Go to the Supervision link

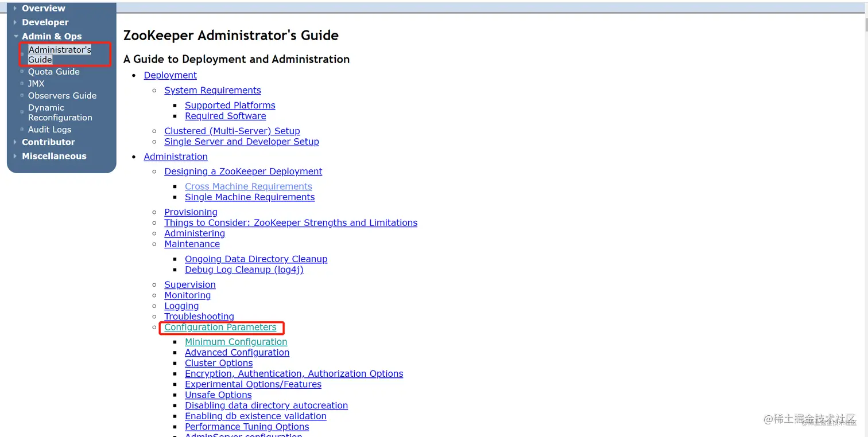point(190,284)
